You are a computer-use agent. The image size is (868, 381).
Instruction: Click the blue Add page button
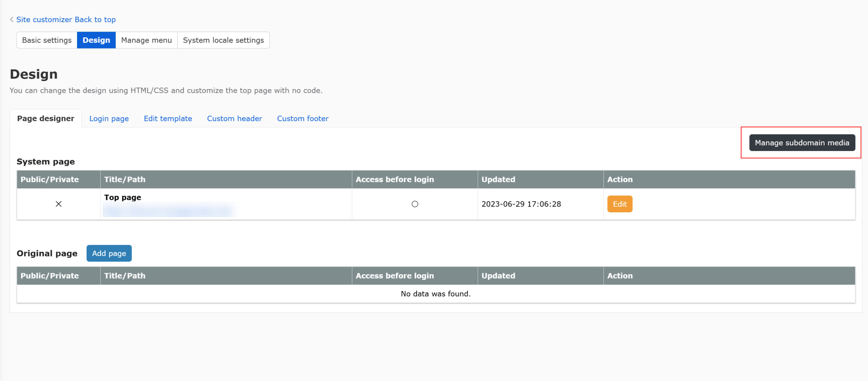click(109, 253)
